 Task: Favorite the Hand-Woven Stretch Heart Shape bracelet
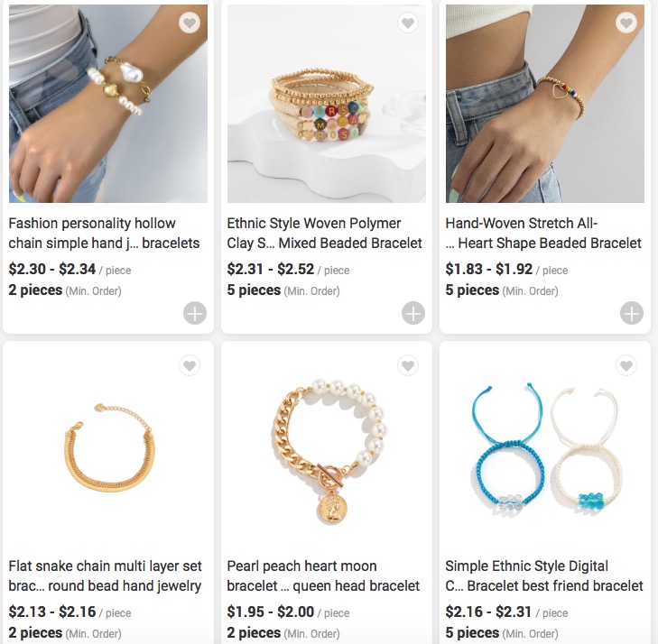(626, 23)
